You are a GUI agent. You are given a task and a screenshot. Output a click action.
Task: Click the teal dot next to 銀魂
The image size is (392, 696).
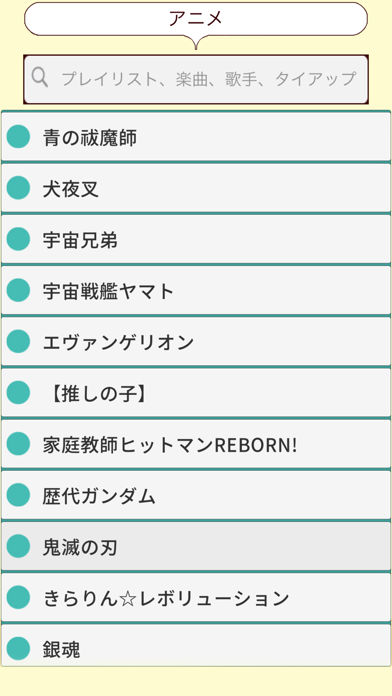pos(18,648)
